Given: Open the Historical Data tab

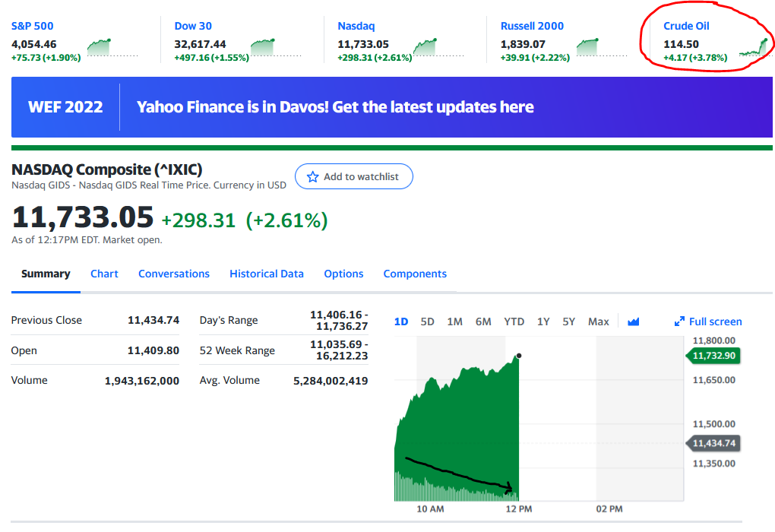Looking at the screenshot, I should pyautogui.click(x=267, y=274).
